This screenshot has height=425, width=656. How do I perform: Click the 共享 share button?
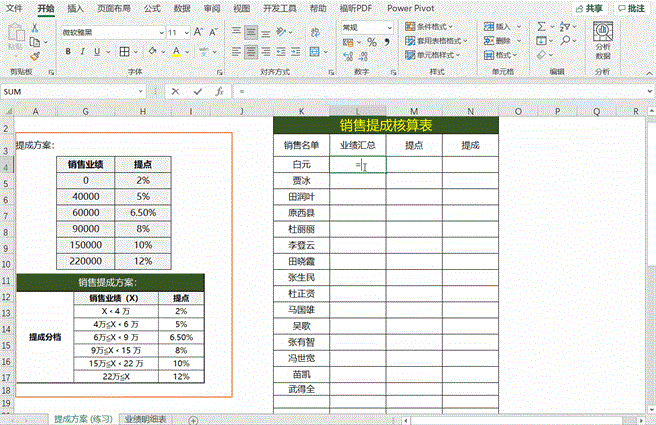pyautogui.click(x=591, y=8)
